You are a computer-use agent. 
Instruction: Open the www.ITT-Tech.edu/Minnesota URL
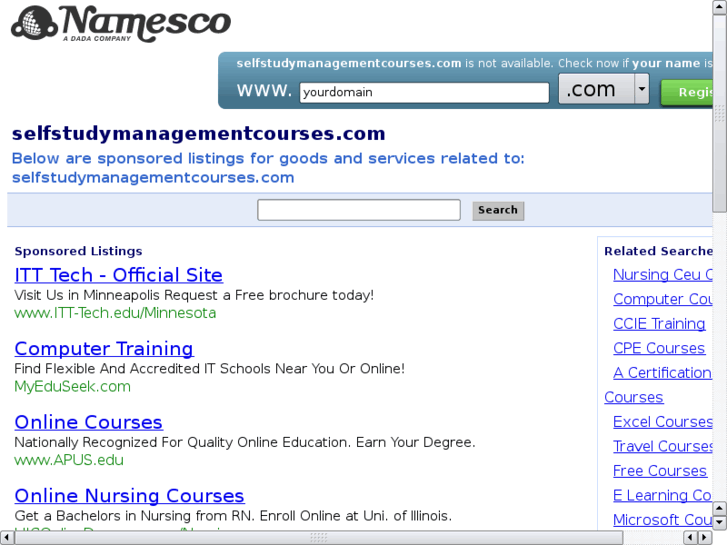tap(115, 313)
